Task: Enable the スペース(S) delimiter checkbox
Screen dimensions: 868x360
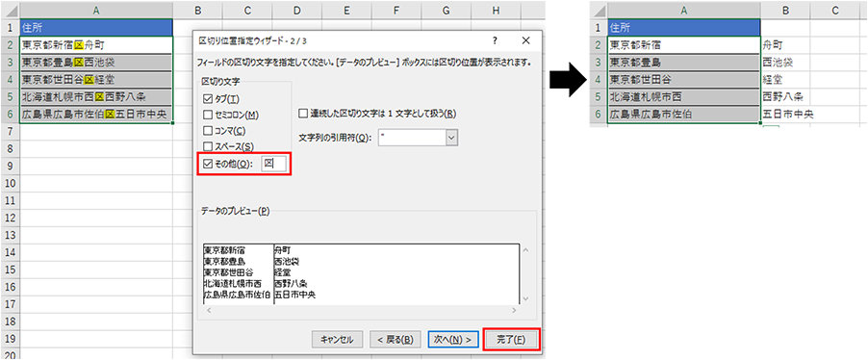Action: (208, 147)
